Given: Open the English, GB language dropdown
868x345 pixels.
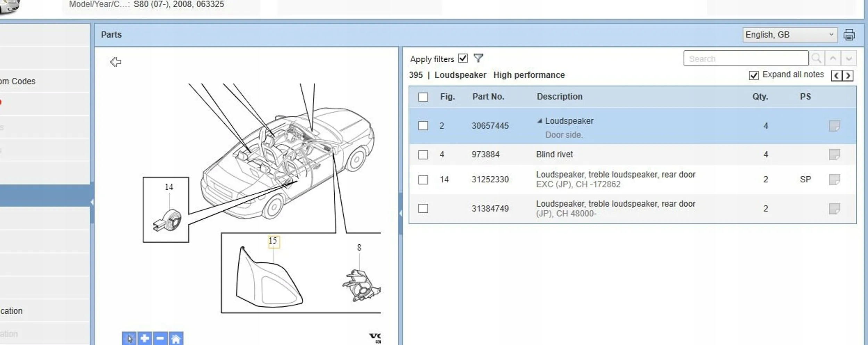Looking at the screenshot, I should 790,35.
